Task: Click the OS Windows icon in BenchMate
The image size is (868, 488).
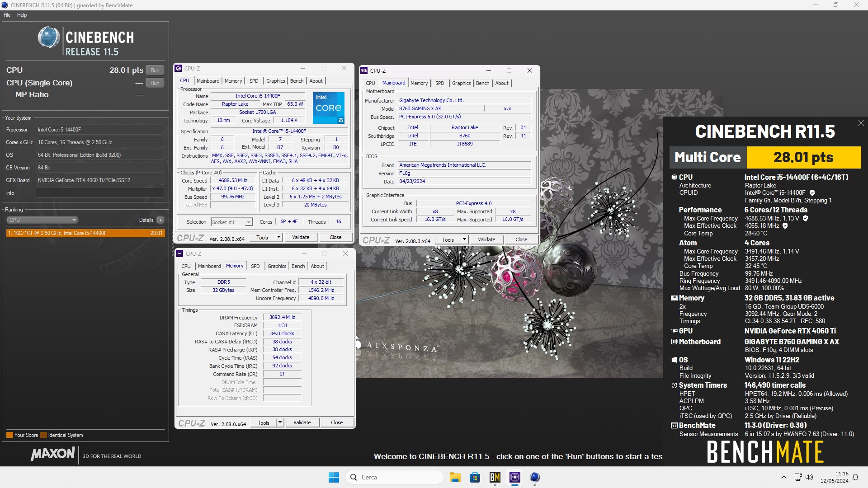Action: click(674, 360)
